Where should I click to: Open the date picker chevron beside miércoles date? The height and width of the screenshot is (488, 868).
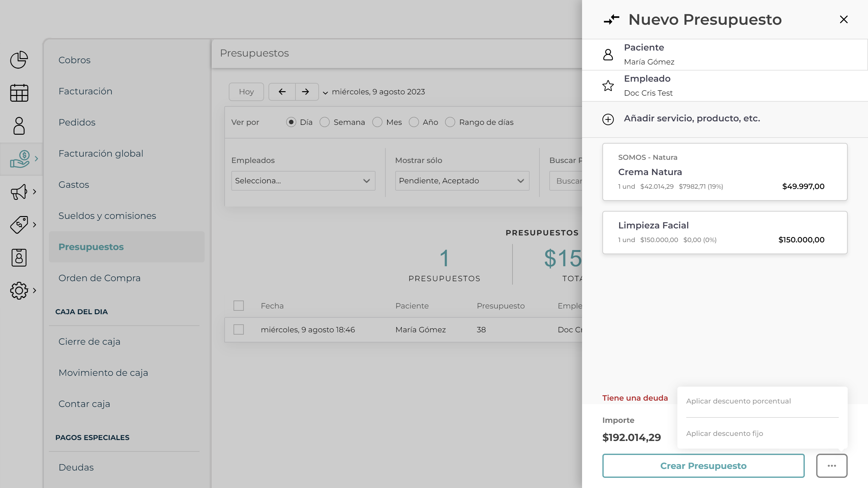click(325, 93)
